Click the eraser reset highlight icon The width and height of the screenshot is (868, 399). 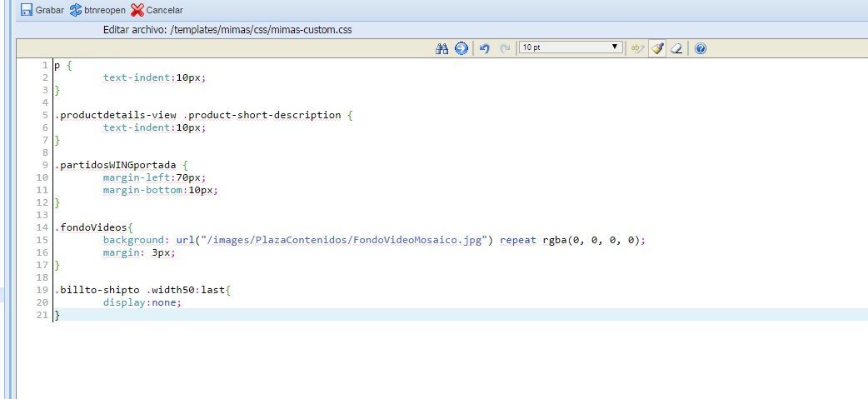pyautogui.click(x=676, y=48)
